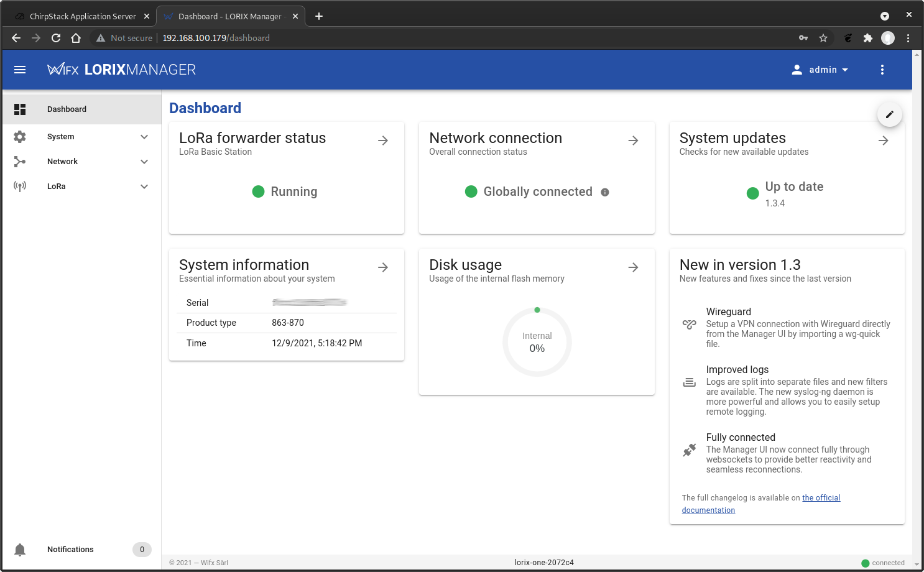Screen dimensions: 924x572
Task: Open the hamburger navigation menu
Action: pyautogui.click(x=20, y=70)
